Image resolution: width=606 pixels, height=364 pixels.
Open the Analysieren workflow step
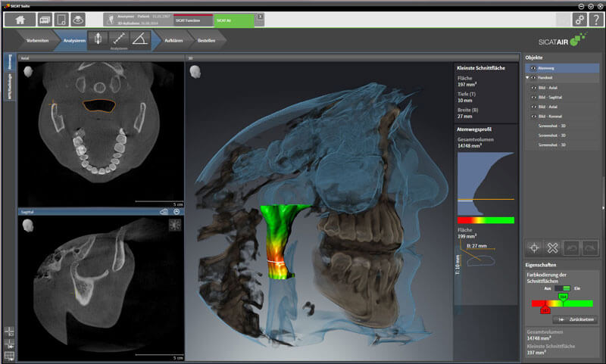coord(74,40)
